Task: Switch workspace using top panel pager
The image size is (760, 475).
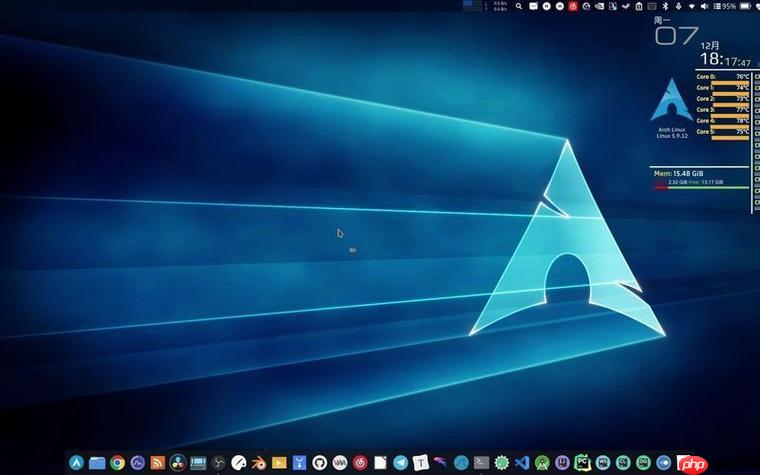Action: point(473,6)
